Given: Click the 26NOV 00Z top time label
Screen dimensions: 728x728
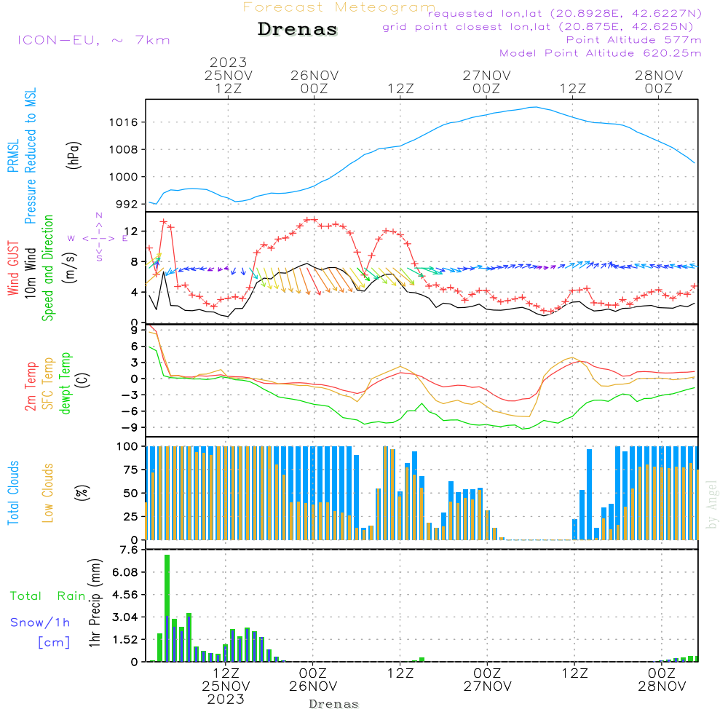Looking at the screenshot, I should 314,82.
